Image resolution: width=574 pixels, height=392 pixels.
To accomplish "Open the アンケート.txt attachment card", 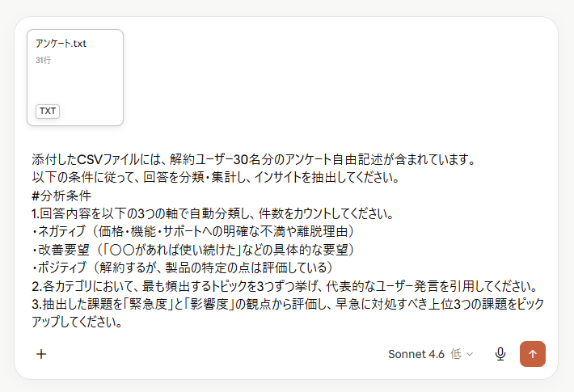I will pyautogui.click(x=75, y=78).
